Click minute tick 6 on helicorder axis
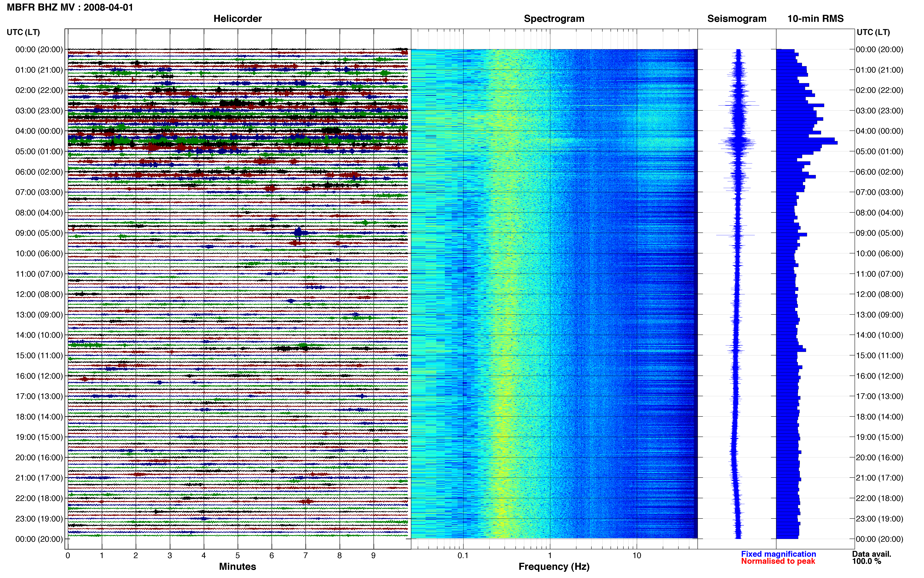Image resolution: width=924 pixels, height=578 pixels. tap(272, 555)
